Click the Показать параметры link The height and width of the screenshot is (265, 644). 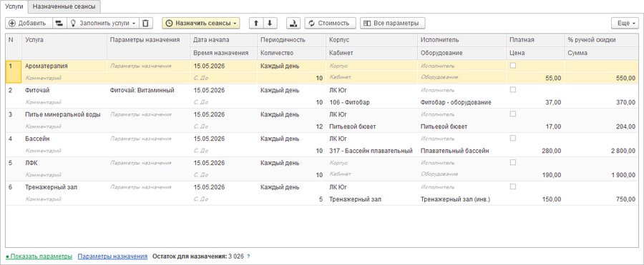coord(39,256)
